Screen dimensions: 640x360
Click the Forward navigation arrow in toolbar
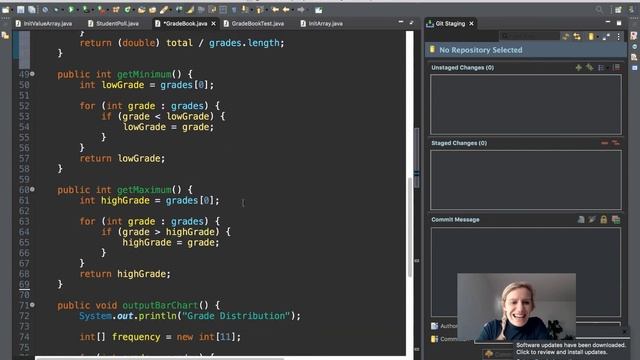click(x=301, y=10)
